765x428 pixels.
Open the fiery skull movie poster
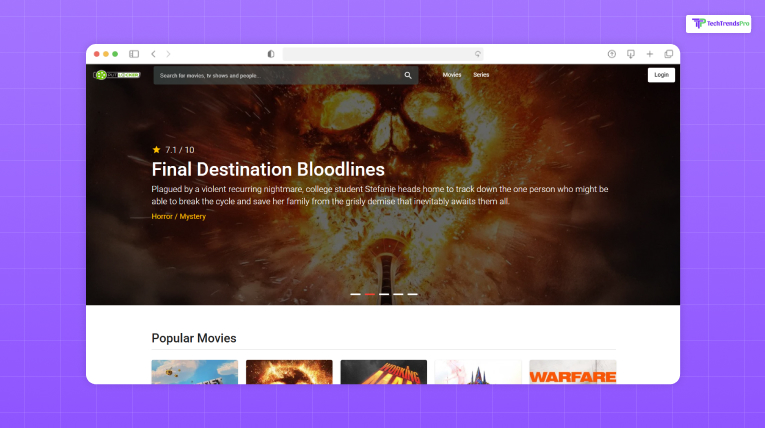coord(289,372)
